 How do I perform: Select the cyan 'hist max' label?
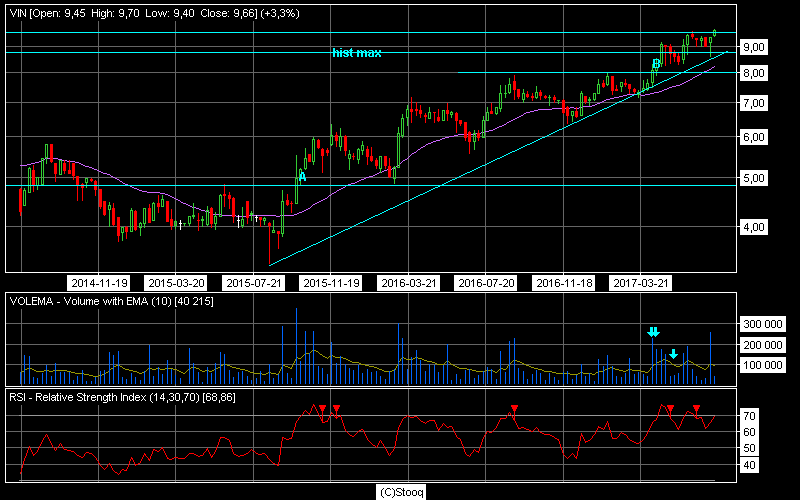point(357,53)
